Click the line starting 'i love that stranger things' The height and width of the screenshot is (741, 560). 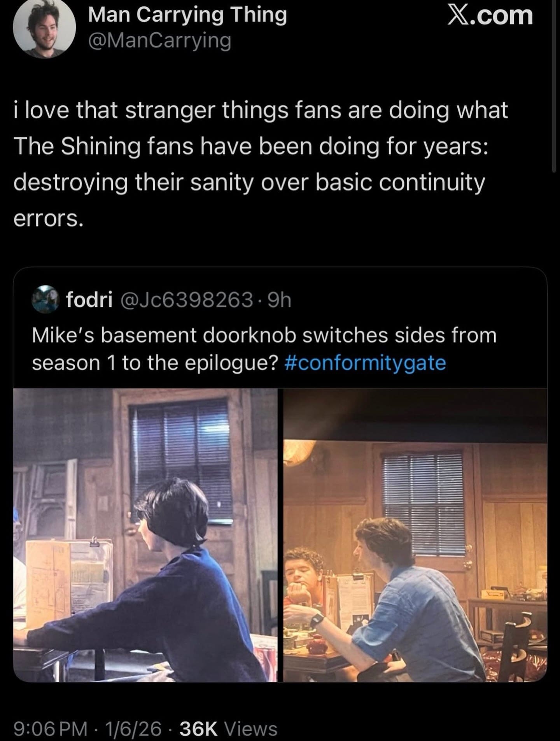(261, 110)
